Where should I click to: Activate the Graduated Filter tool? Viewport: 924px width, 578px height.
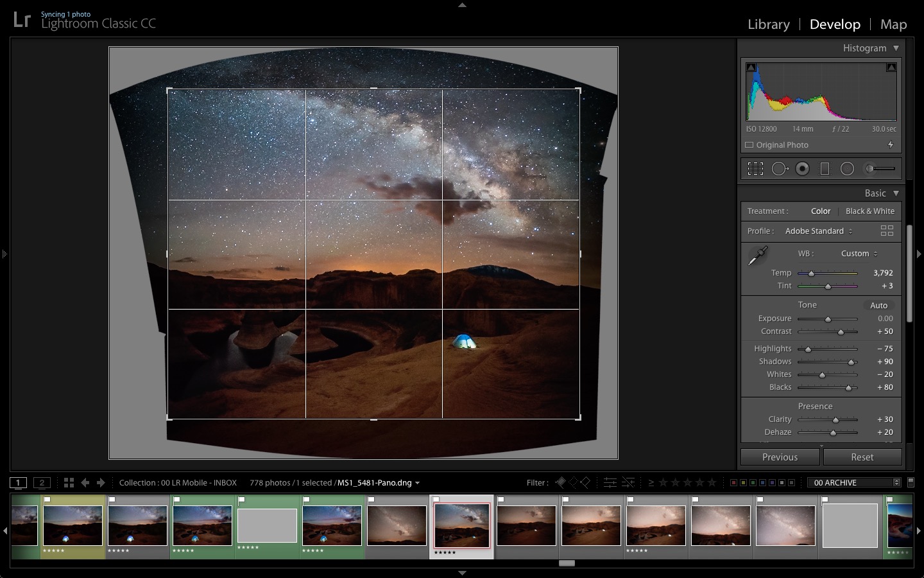click(x=825, y=168)
